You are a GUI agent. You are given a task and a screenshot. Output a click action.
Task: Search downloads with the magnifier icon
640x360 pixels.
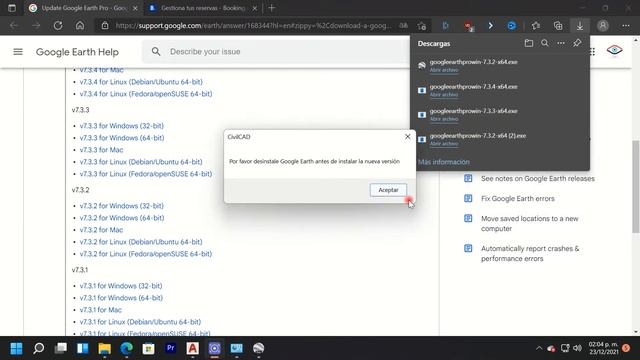pos(545,43)
